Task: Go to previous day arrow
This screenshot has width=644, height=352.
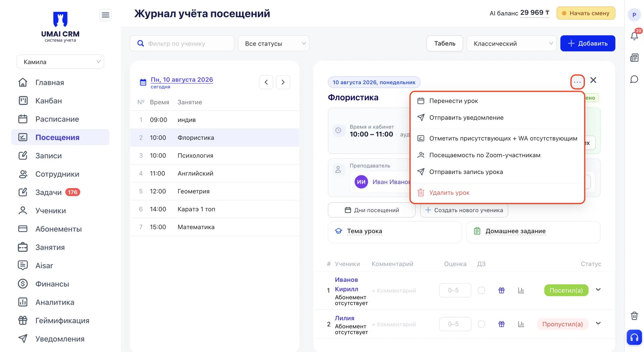Action: tap(266, 82)
